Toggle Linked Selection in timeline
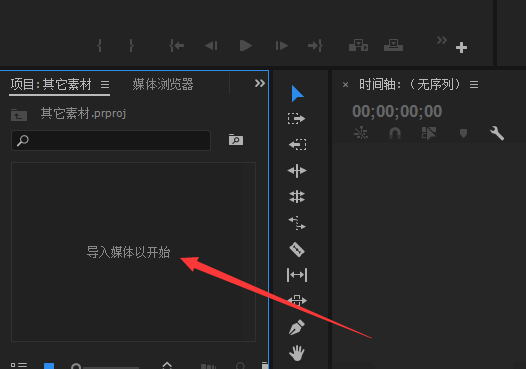Screen dimensions: 526x369 (x=429, y=133)
